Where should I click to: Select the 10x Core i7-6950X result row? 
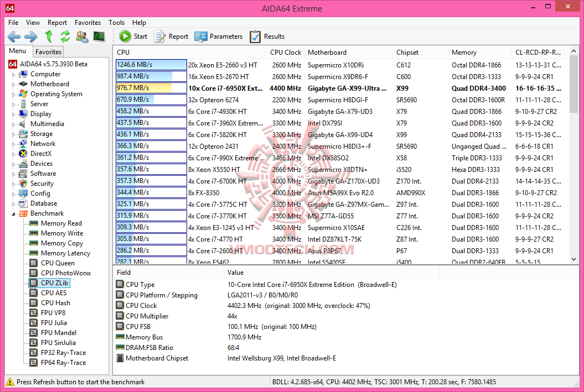pos(341,88)
